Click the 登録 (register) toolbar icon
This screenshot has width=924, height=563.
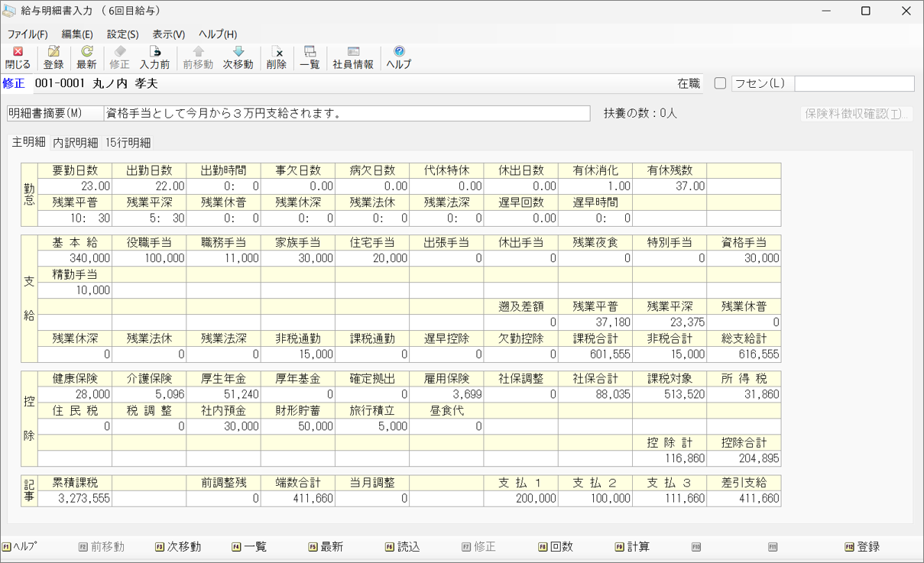[x=53, y=57]
